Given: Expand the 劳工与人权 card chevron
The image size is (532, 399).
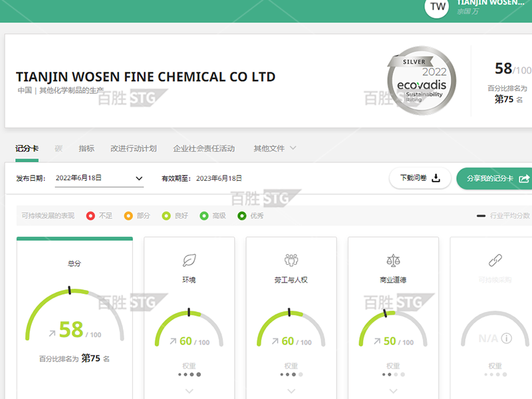Looking at the screenshot, I should [x=291, y=391].
